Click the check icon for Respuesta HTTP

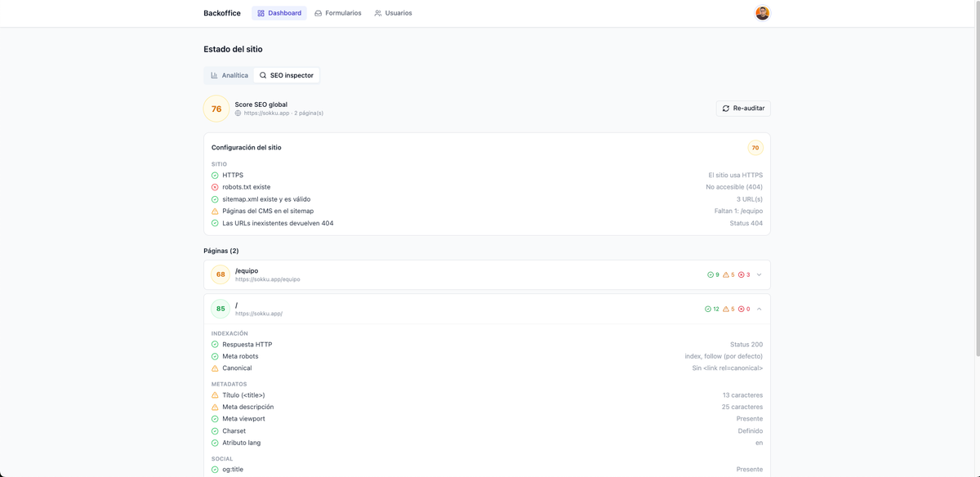(215, 345)
